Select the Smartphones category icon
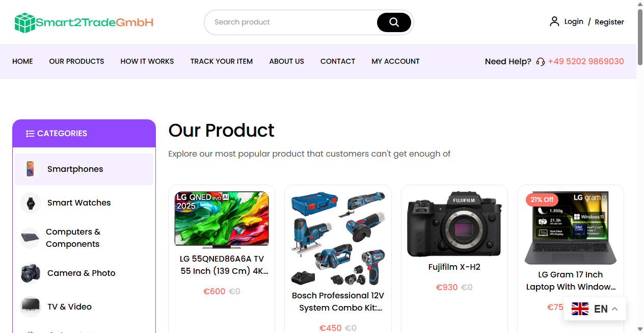644x333 pixels. (31, 169)
